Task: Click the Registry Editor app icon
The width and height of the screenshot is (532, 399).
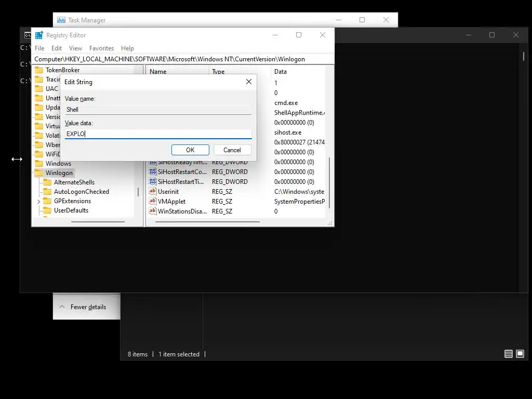Action: (x=39, y=35)
